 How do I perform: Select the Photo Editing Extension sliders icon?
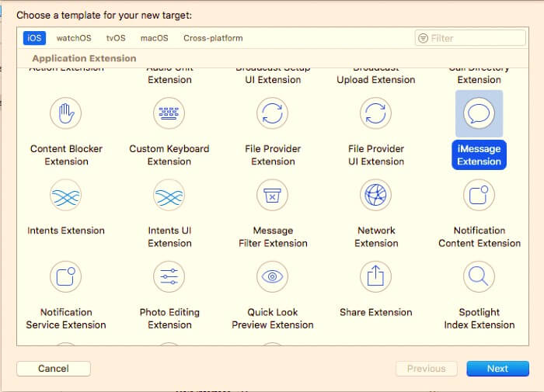(x=169, y=277)
